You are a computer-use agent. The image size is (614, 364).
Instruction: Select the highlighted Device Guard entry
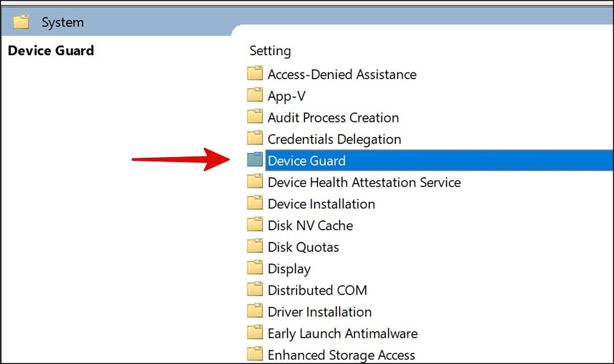[x=440, y=160]
